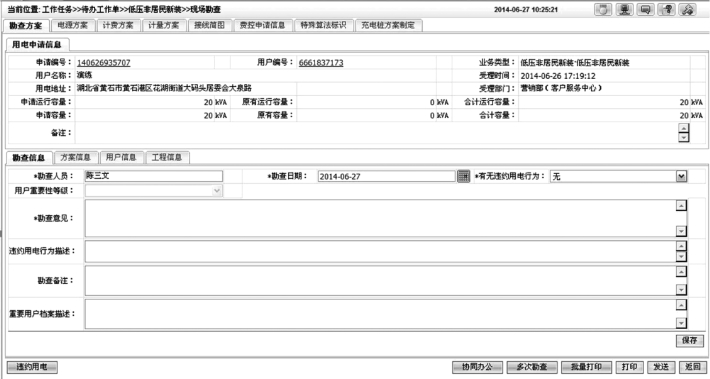Open application number link 140626935707
The height and width of the screenshot is (379, 710).
104,62
